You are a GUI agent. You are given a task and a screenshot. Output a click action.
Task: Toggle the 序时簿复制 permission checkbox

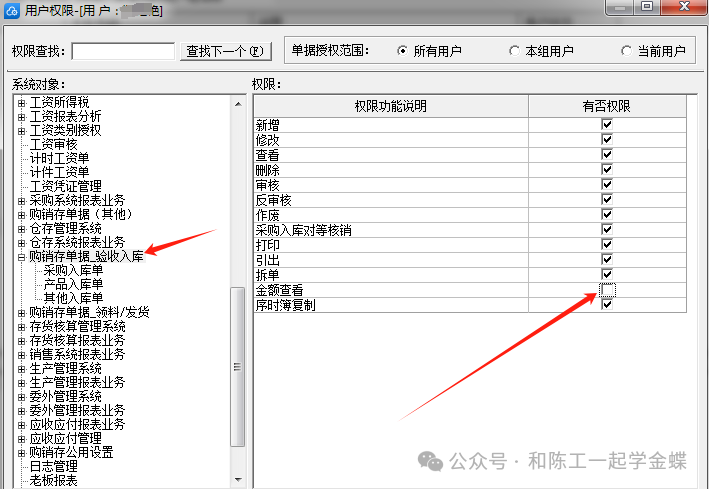(x=607, y=305)
